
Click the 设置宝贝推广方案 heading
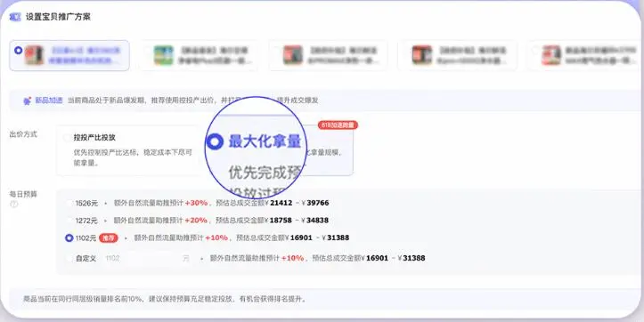58,17
